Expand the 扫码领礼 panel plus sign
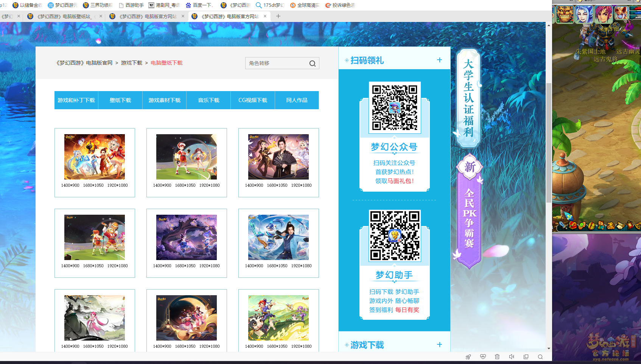 point(439,60)
